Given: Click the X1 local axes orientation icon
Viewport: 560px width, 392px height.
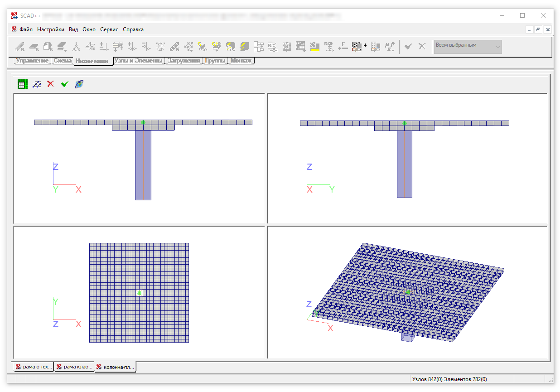Looking at the screenshot, I should 203,46.
